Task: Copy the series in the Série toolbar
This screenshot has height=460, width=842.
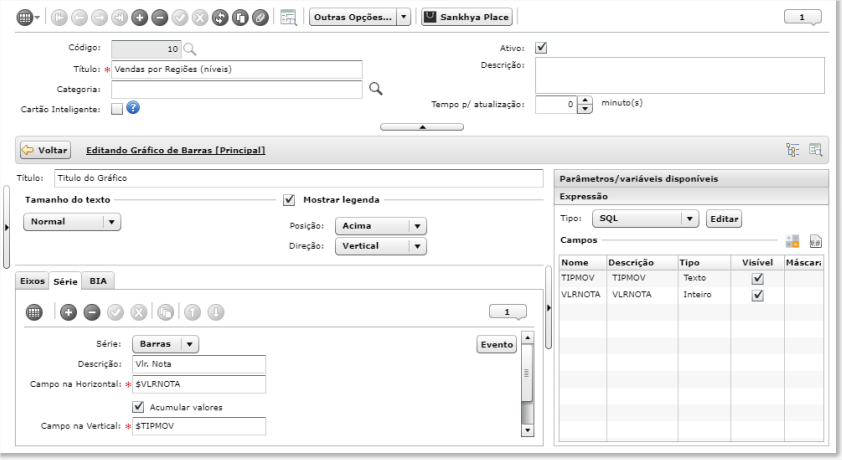Action: tap(165, 312)
